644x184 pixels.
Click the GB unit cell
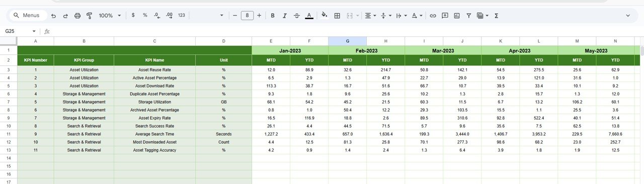(223, 102)
